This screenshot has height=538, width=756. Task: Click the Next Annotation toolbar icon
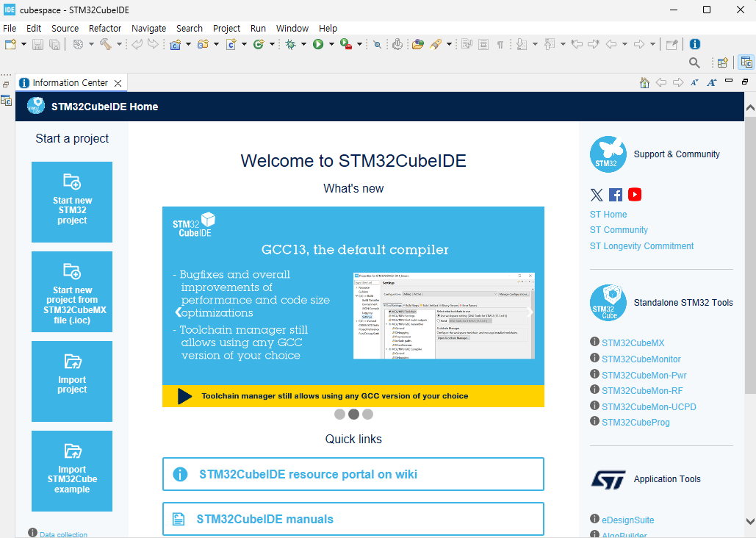click(521, 44)
